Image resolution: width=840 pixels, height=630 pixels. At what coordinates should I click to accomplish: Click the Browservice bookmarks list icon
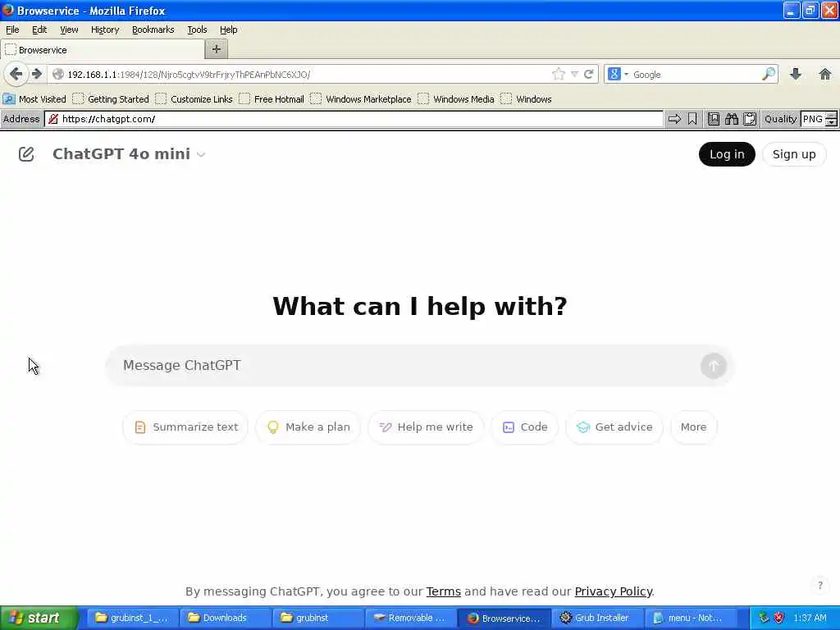click(714, 119)
